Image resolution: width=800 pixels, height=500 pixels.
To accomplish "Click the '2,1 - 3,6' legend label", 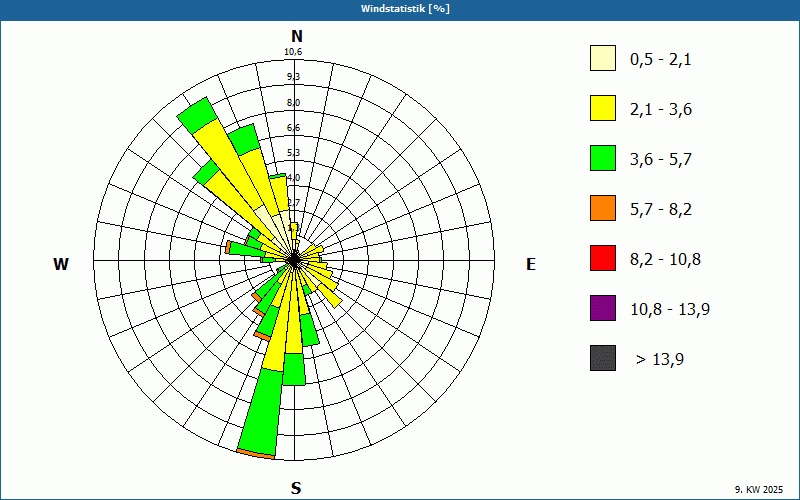I will coord(661,110).
